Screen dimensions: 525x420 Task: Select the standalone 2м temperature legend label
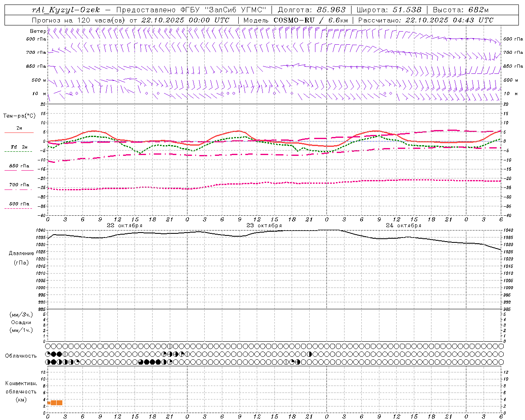click(19, 128)
